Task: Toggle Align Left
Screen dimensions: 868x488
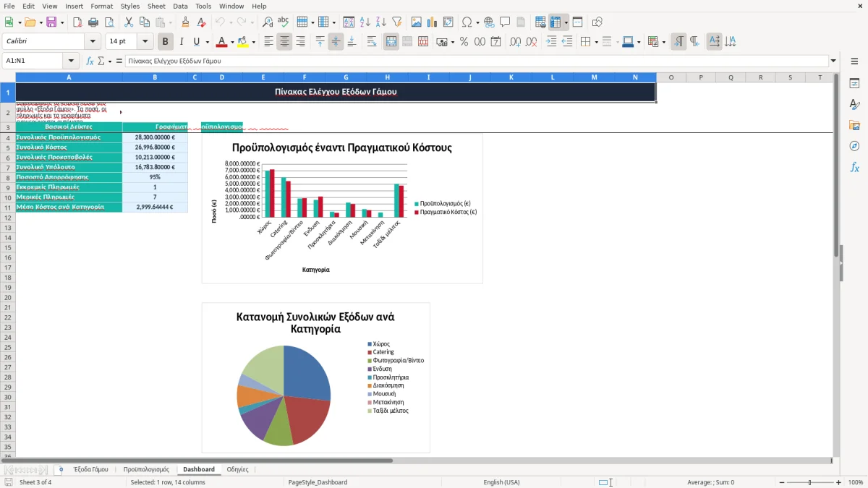Action: 268,42
